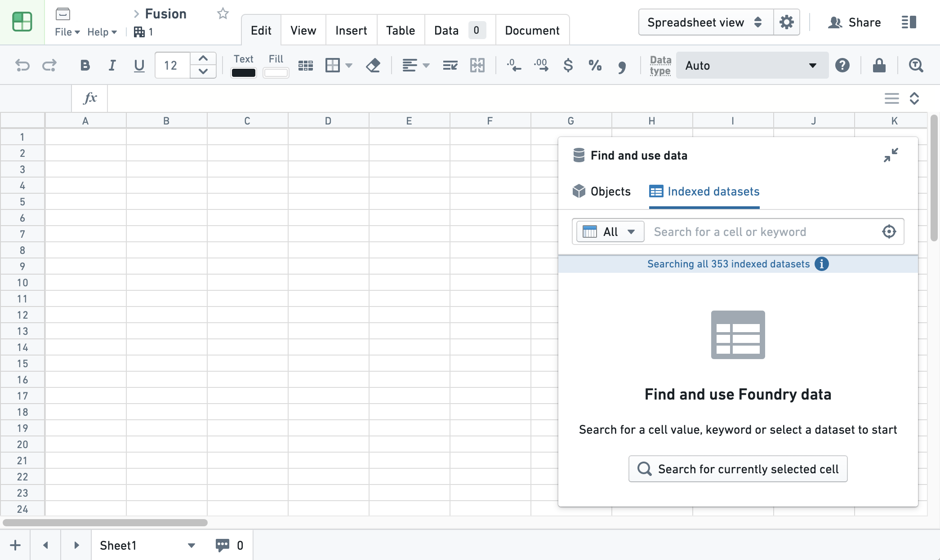
Task: Toggle the right sidebar panel icon
Action: [909, 22]
